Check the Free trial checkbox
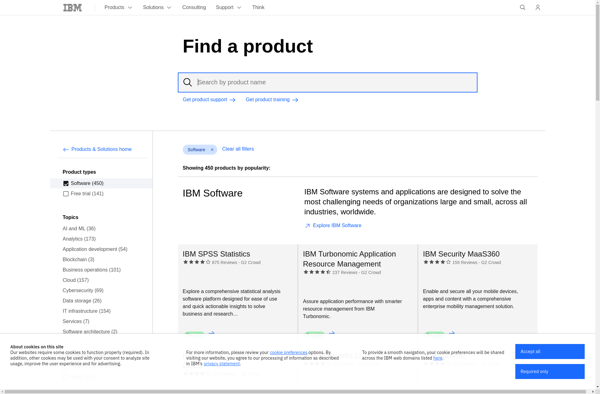Screen dimensions: 600x394 [66, 194]
